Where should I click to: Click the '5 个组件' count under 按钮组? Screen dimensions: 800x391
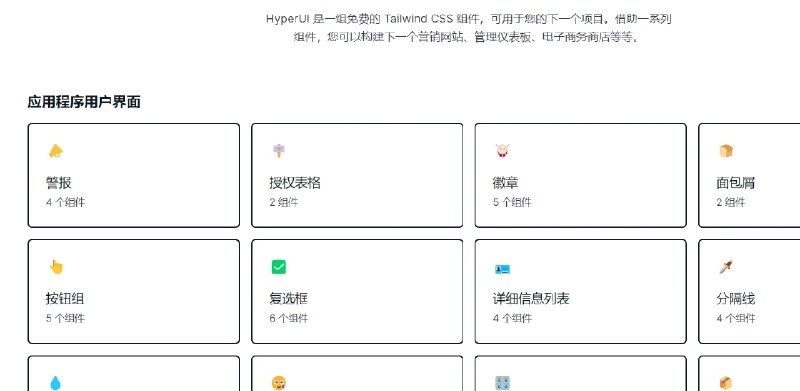pyautogui.click(x=65, y=319)
